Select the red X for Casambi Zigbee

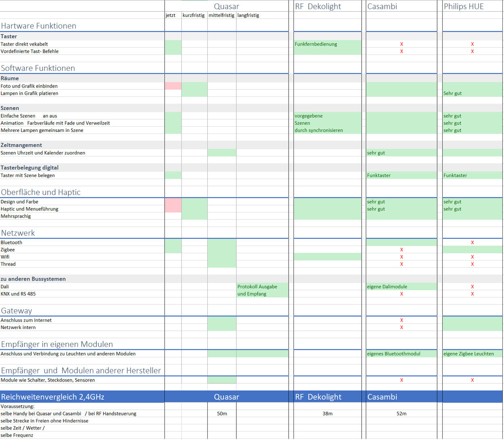(402, 250)
